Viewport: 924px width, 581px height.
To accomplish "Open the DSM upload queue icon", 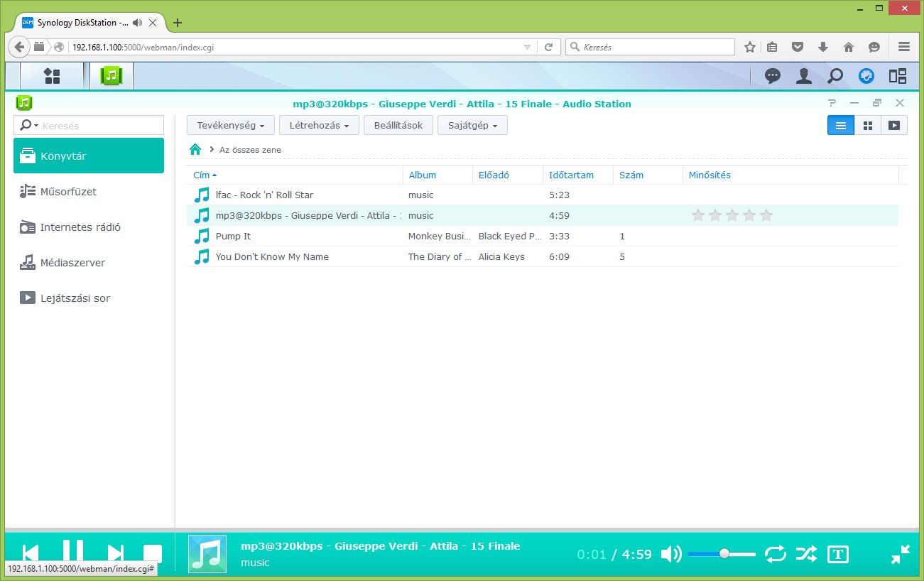I will coord(866,76).
